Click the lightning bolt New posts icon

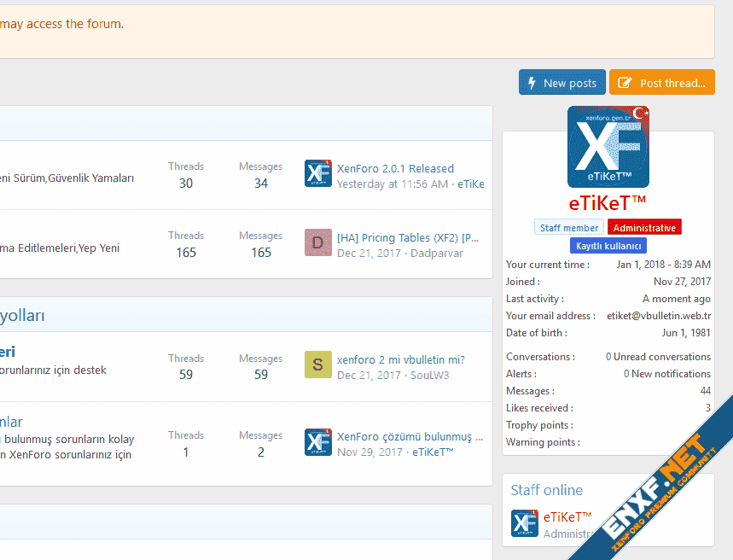pyautogui.click(x=532, y=83)
